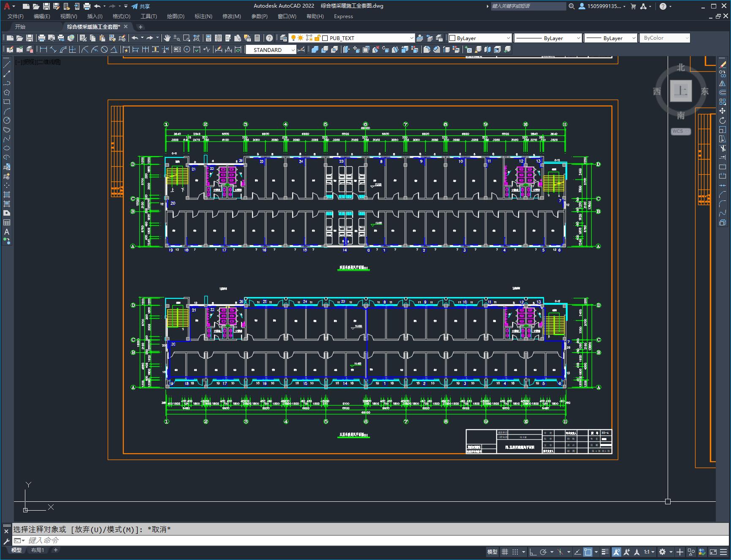Open the 标注(N) menu
This screenshot has width=731, height=560.
click(x=203, y=16)
